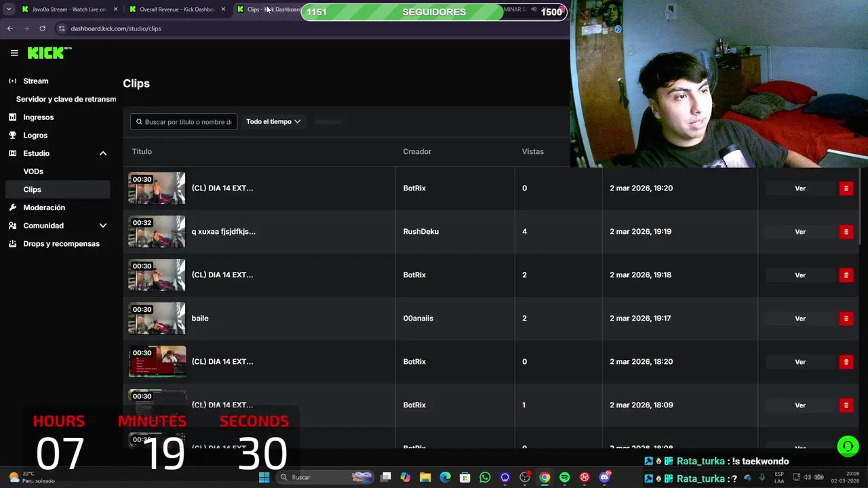Launch Microsoft Edge from the taskbar
Viewport: 868px width, 488px height.
445,477
